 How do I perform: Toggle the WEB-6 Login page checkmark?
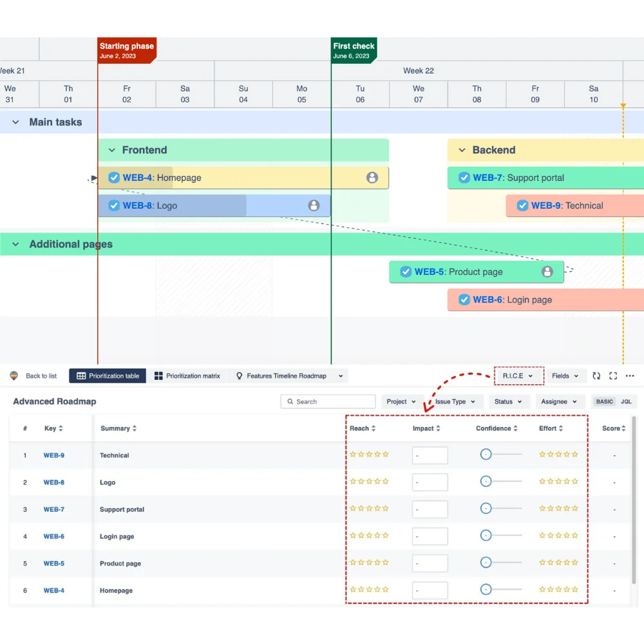(x=464, y=299)
